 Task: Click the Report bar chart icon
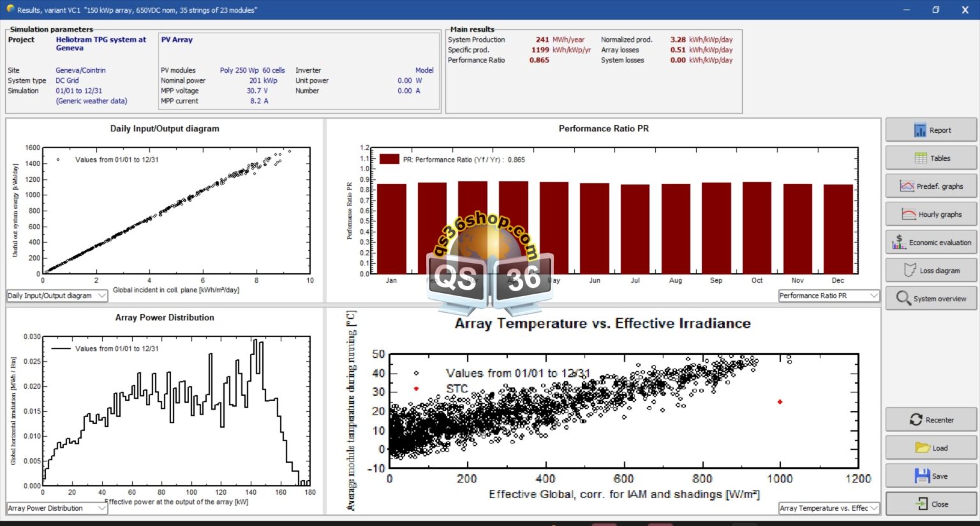click(x=920, y=130)
